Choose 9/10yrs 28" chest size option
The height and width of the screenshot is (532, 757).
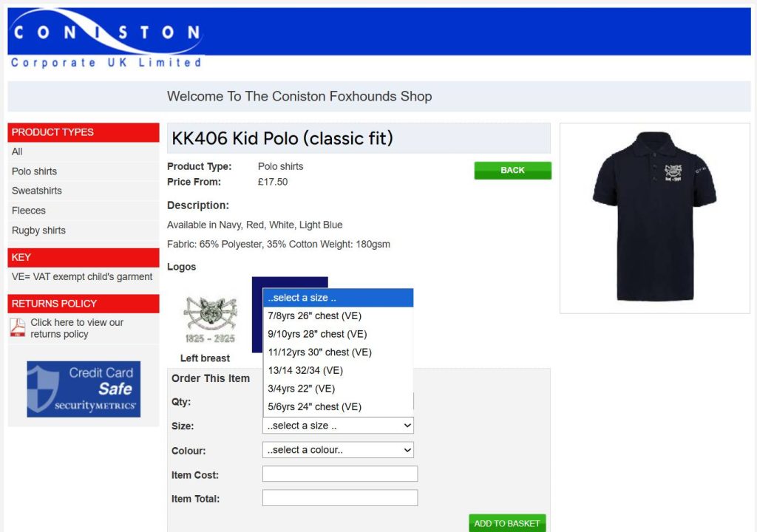338,334
